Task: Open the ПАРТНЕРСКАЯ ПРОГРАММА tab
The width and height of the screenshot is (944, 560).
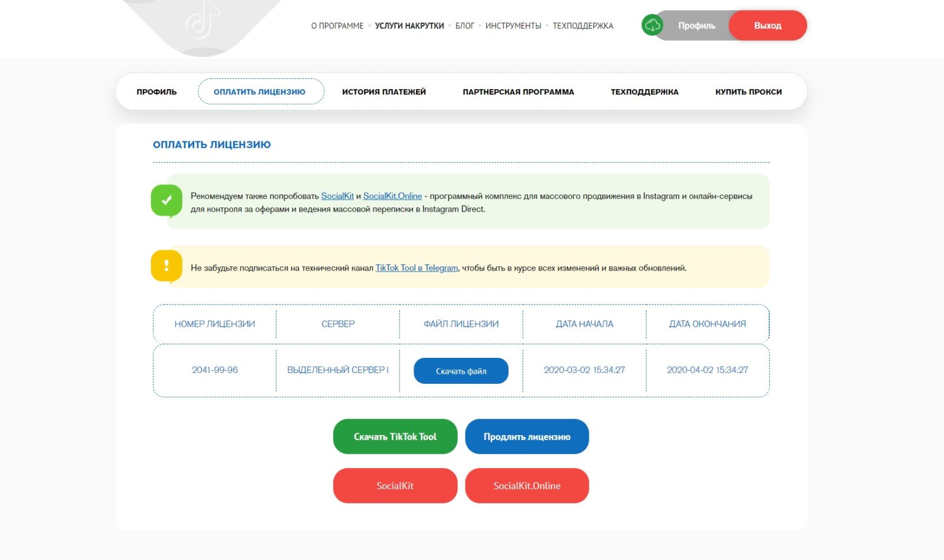Action: point(519,92)
